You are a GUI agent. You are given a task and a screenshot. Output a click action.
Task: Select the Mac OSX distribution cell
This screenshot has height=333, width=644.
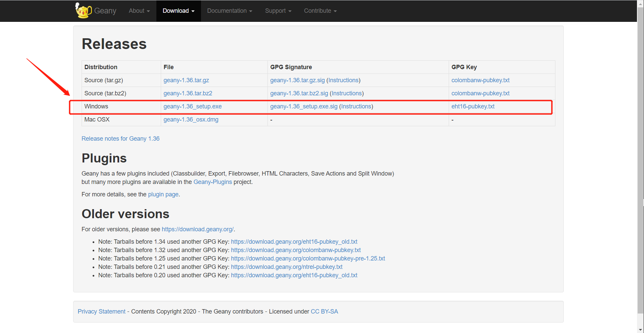(121, 120)
